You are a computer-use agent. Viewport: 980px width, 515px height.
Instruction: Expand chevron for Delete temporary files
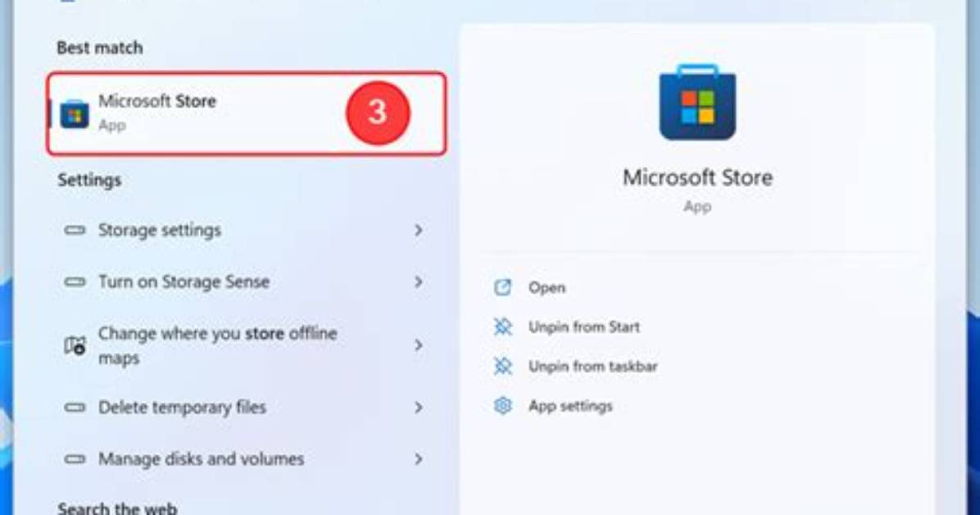coord(418,408)
